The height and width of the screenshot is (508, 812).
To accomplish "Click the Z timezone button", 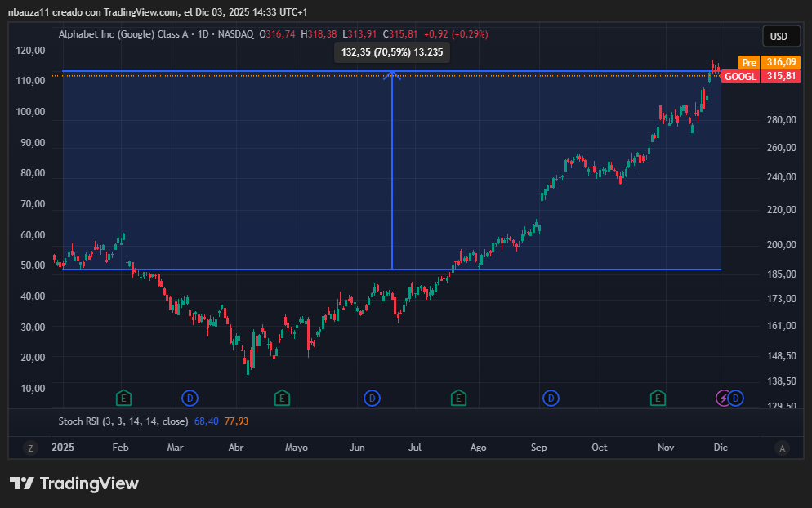I will pyautogui.click(x=30, y=448).
